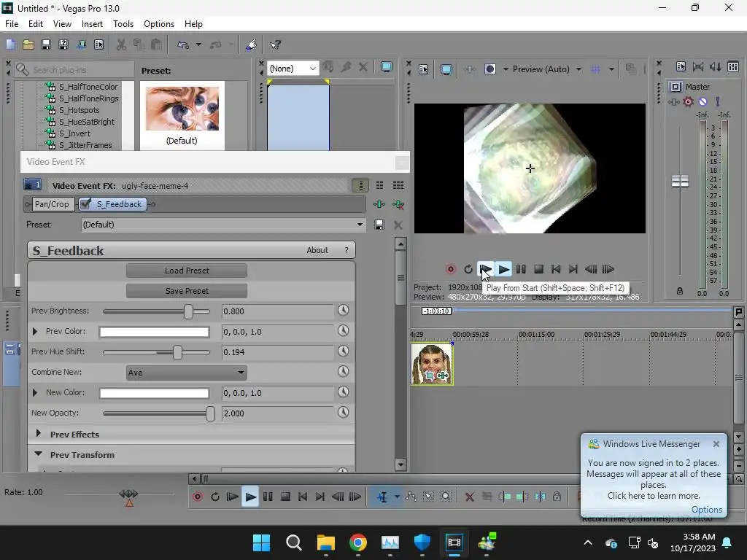Click Pause button under video preview
747x560 pixels.
click(x=521, y=270)
